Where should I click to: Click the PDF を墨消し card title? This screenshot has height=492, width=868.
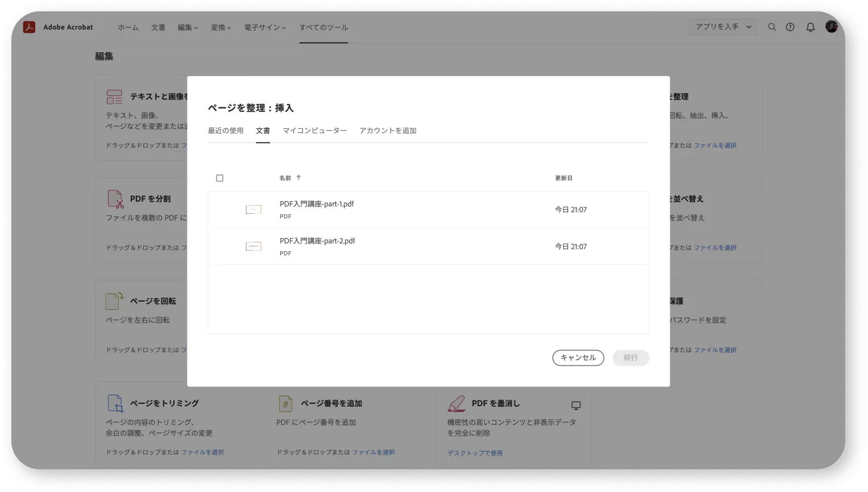pyautogui.click(x=496, y=403)
